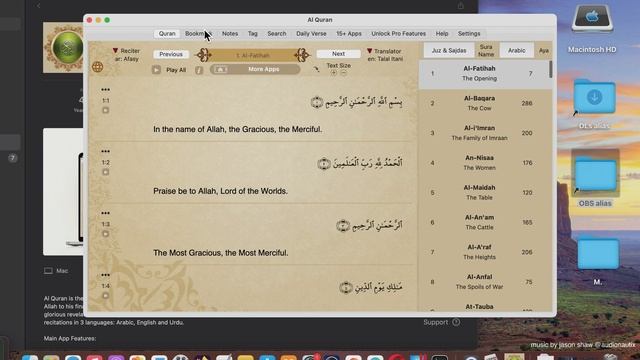Click Support link in App Store window

coord(442,322)
